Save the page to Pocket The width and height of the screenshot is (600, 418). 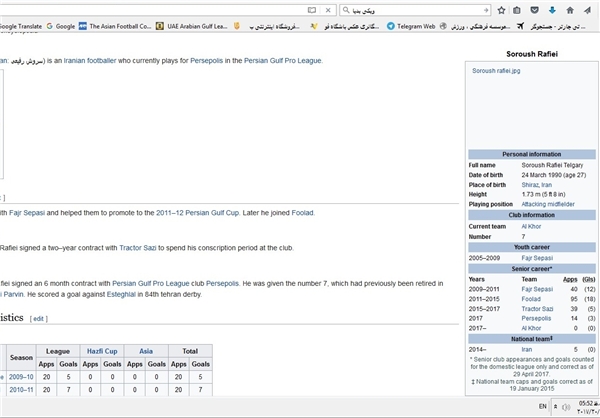point(534,10)
